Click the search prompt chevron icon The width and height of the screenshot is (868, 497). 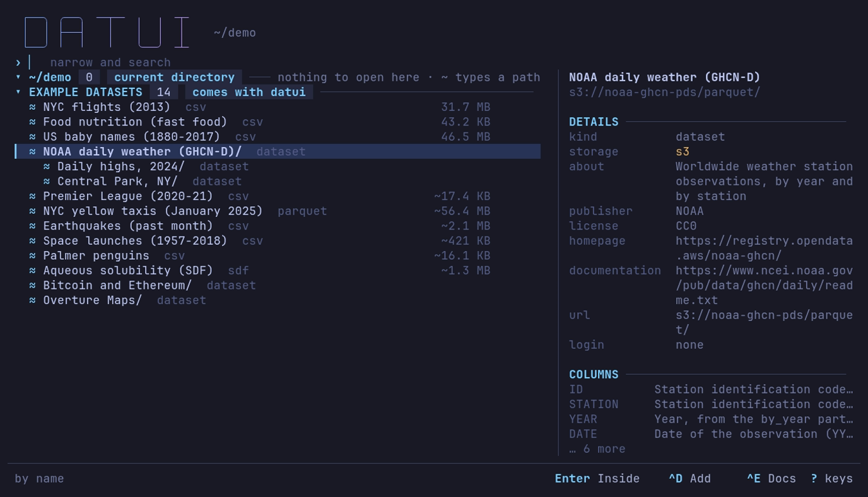pos(18,62)
